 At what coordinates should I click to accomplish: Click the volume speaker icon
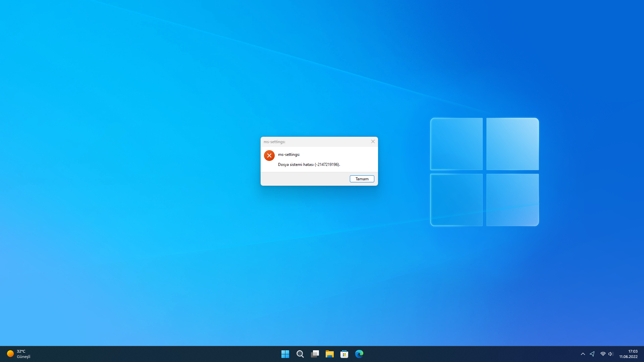[x=610, y=354]
